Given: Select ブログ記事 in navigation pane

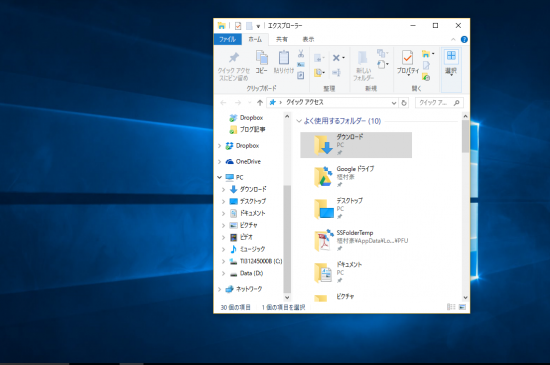Looking at the screenshot, I should point(247,130).
